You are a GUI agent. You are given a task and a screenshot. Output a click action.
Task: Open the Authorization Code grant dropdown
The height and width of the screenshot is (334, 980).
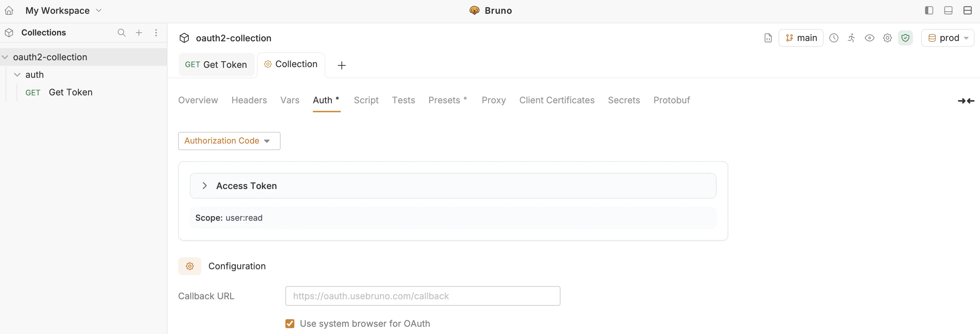coord(229,140)
